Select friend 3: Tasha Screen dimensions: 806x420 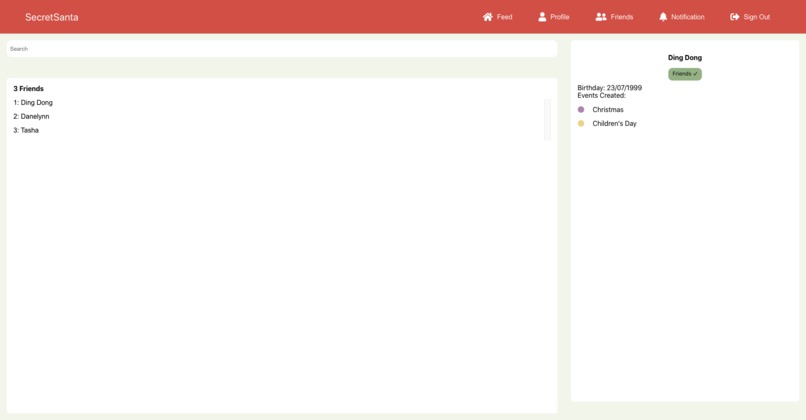26,130
